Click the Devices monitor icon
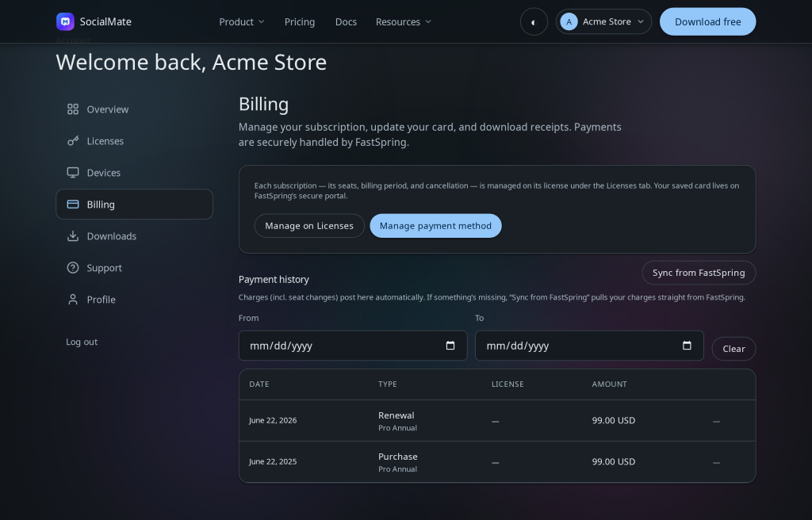 [73, 173]
